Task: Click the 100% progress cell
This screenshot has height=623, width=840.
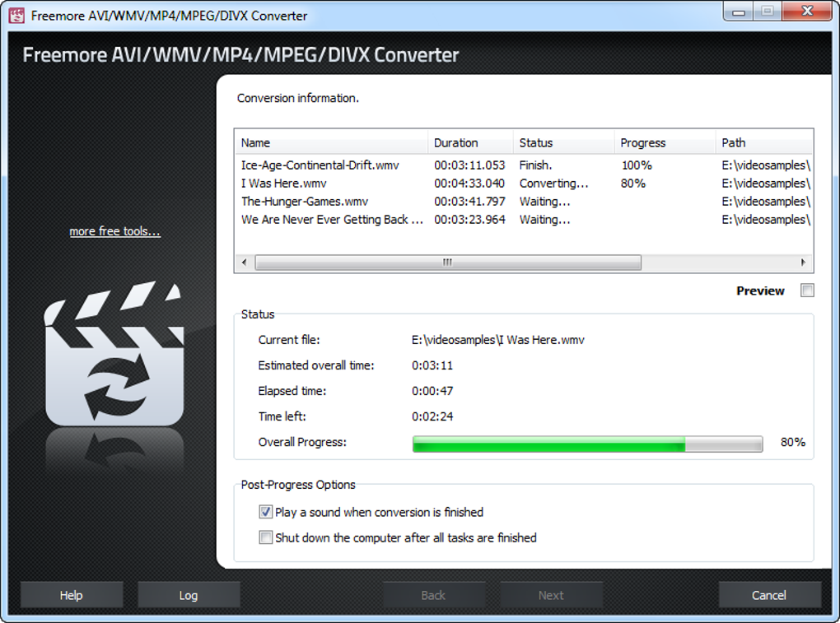Action: click(x=637, y=165)
